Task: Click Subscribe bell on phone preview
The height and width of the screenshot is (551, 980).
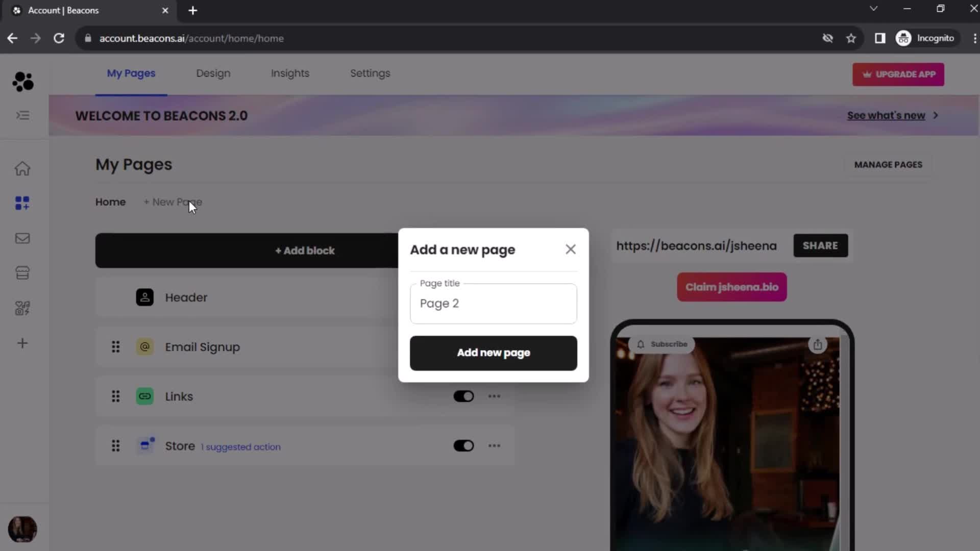Action: [x=661, y=344]
